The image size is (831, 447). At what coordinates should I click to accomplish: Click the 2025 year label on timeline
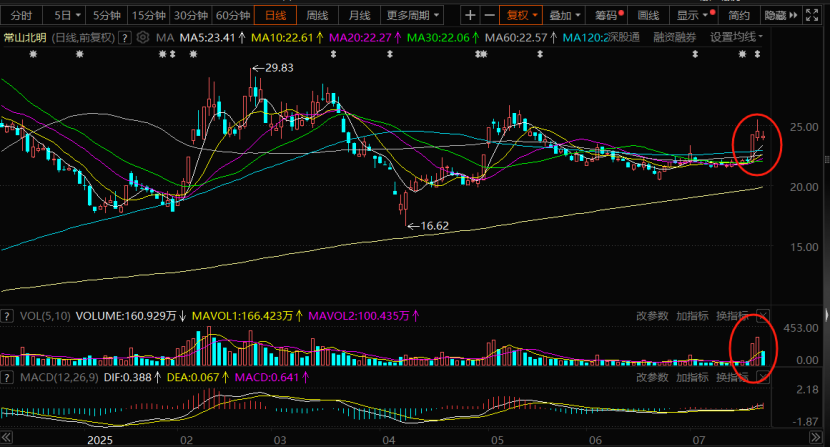tap(100, 440)
